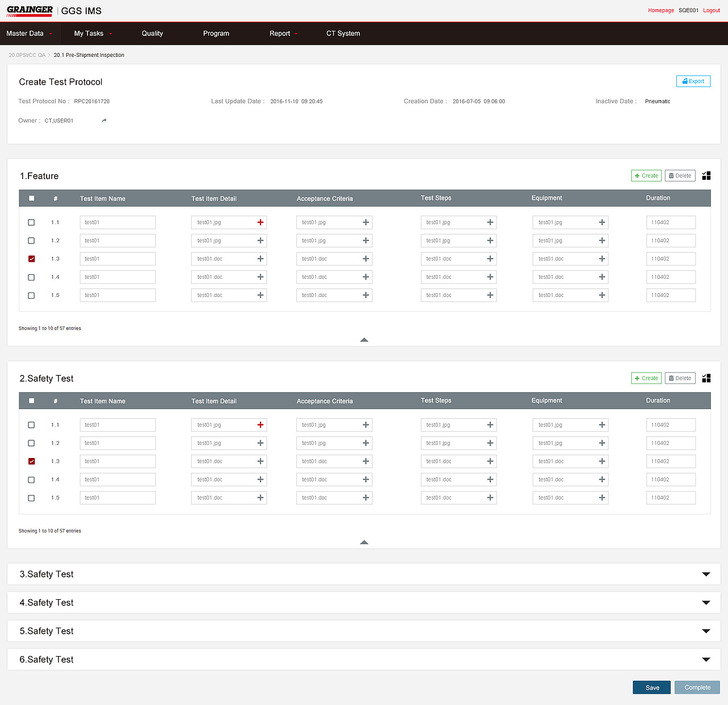Open the Report dropdown menu

(x=283, y=34)
